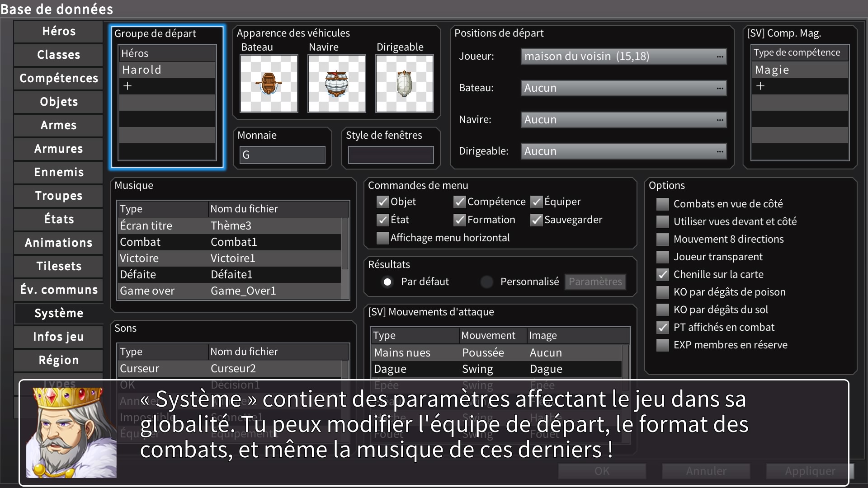Open the Infos jeu database tab
This screenshot has width=868, height=488.
pos(59,337)
